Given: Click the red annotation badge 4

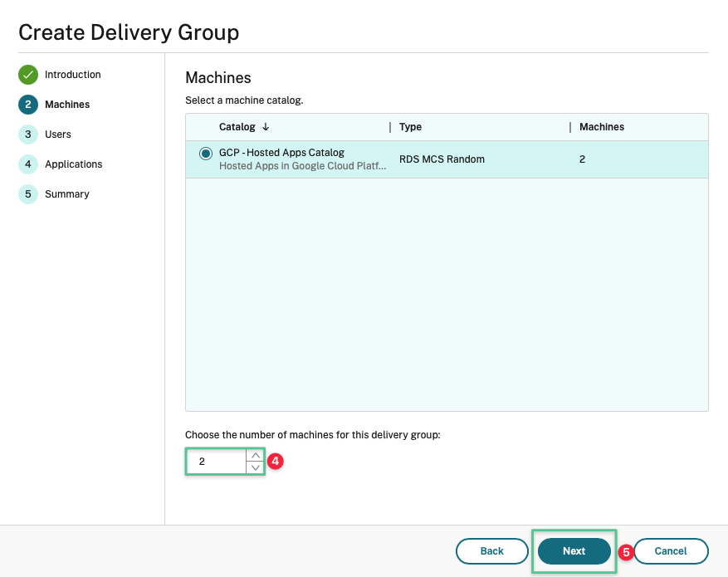Looking at the screenshot, I should [x=276, y=462].
